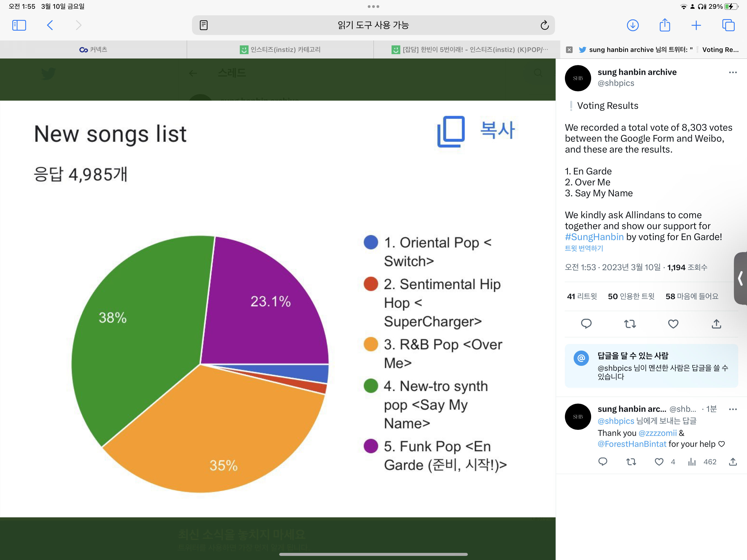Image resolution: width=747 pixels, height=560 pixels.
Task: Retweet the Voting Results tweet
Action: [630, 324]
